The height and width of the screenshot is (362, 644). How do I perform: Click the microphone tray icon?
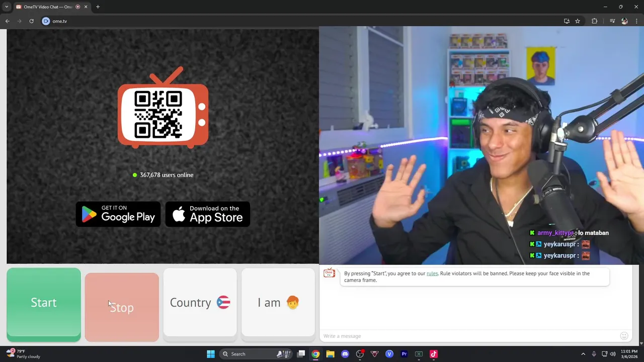594,354
